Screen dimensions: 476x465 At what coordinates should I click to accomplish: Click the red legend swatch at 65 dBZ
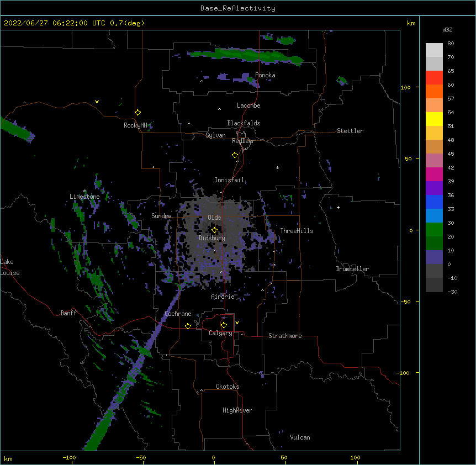point(434,78)
